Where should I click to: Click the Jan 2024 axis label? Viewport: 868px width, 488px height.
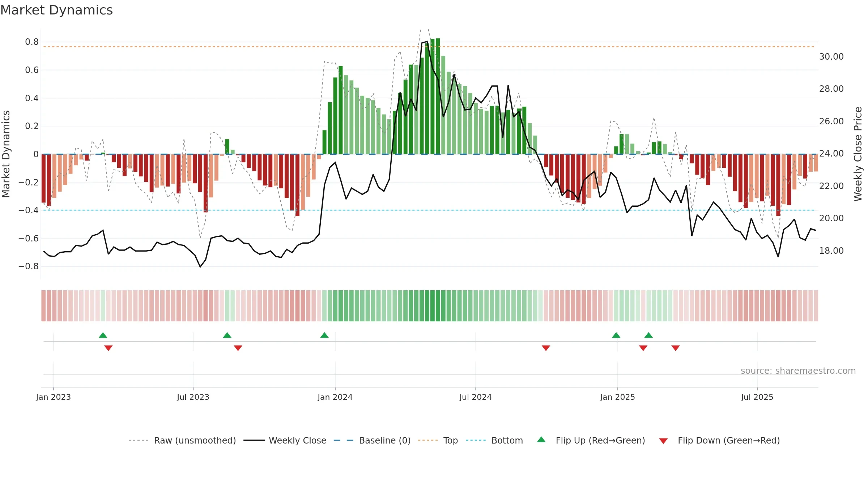[x=335, y=397]
